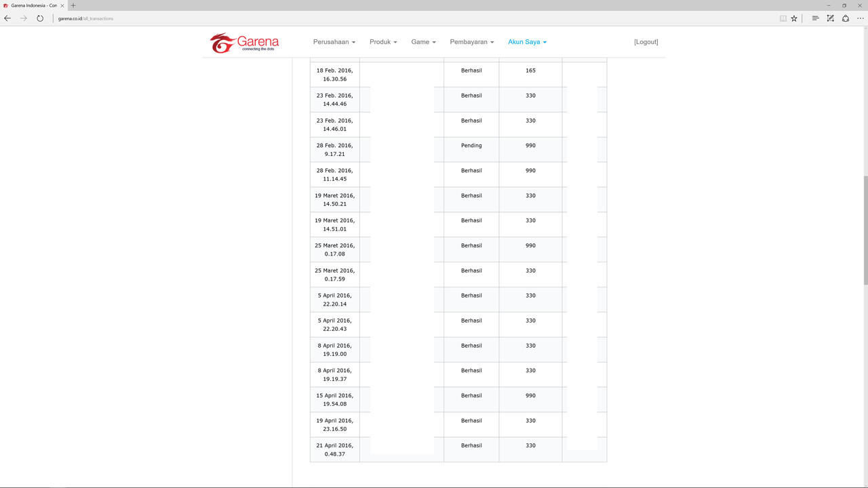Viewport: 868px width, 488px height.
Task: Click the page vertical scrollbar thumb
Action: pos(865,230)
